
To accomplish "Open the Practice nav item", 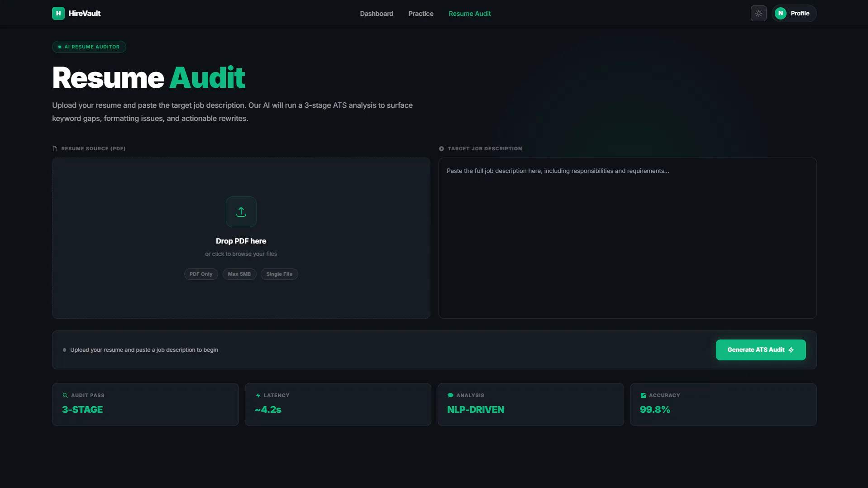I will (x=421, y=14).
